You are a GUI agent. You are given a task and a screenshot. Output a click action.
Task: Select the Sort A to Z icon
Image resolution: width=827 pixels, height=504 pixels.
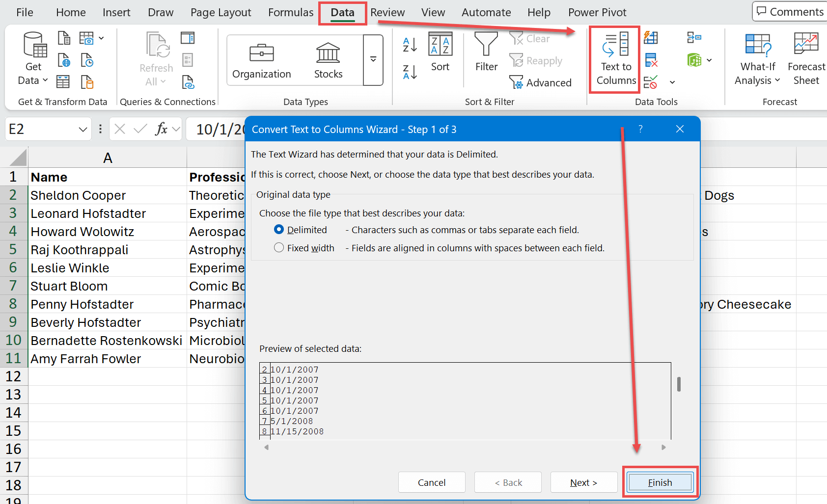tap(410, 44)
